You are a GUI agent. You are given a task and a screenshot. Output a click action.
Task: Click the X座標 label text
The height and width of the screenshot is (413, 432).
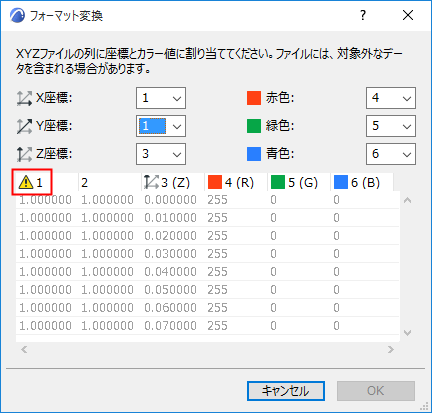pos(54,98)
